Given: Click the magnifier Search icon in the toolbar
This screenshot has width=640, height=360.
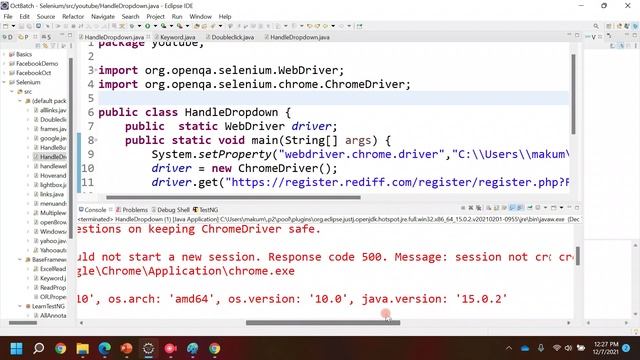Looking at the screenshot, I should [x=596, y=26].
